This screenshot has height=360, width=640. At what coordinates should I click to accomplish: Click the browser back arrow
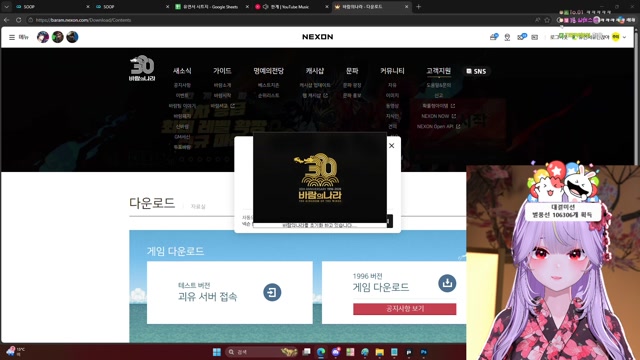7,20
